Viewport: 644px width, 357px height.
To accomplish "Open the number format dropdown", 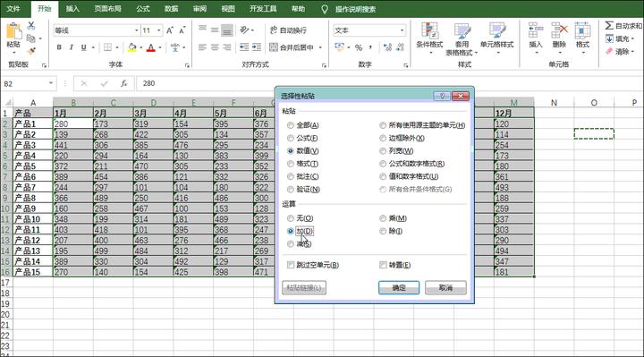I will [402, 30].
